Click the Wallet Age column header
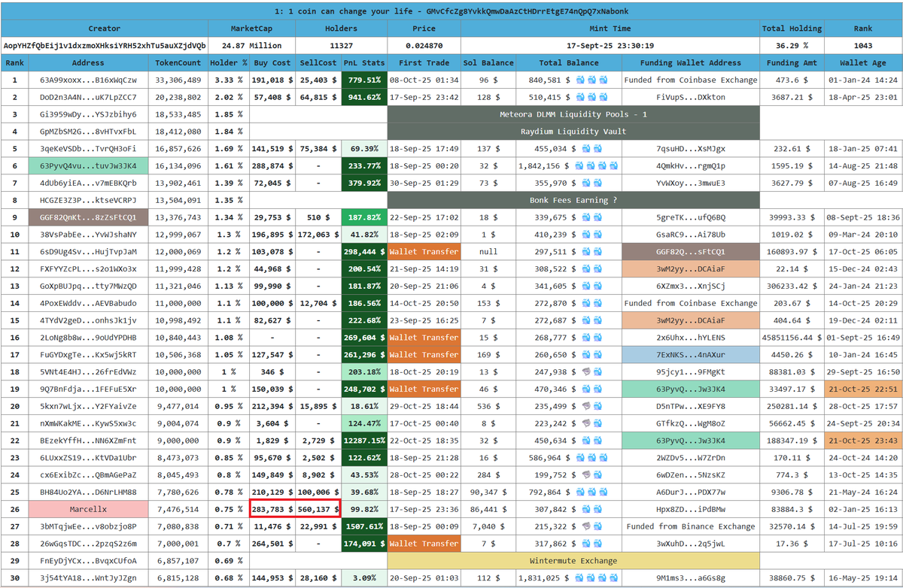 pos(863,63)
